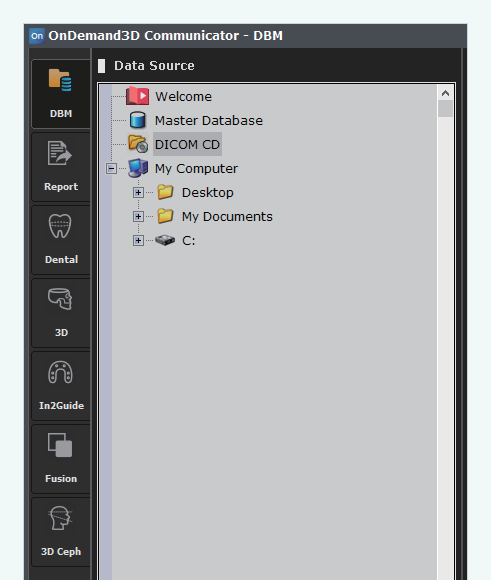491x580 pixels.
Task: Select My Computer label
Action: coord(196,169)
